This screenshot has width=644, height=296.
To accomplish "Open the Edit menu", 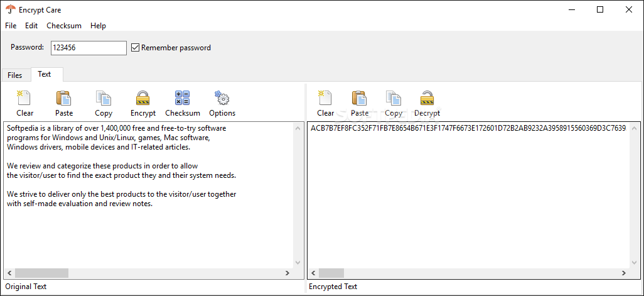I will (x=31, y=26).
